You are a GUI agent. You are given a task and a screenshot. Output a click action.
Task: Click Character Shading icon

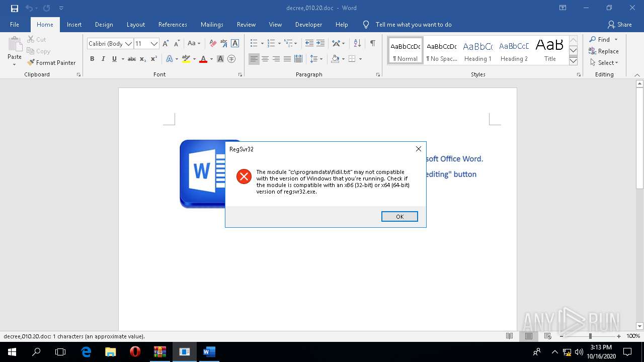[220, 59]
